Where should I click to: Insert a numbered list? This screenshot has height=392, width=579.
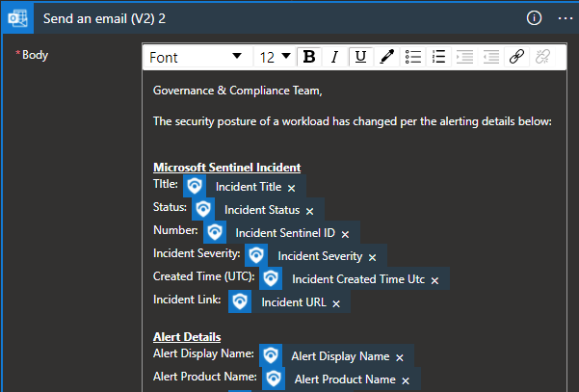(x=438, y=57)
